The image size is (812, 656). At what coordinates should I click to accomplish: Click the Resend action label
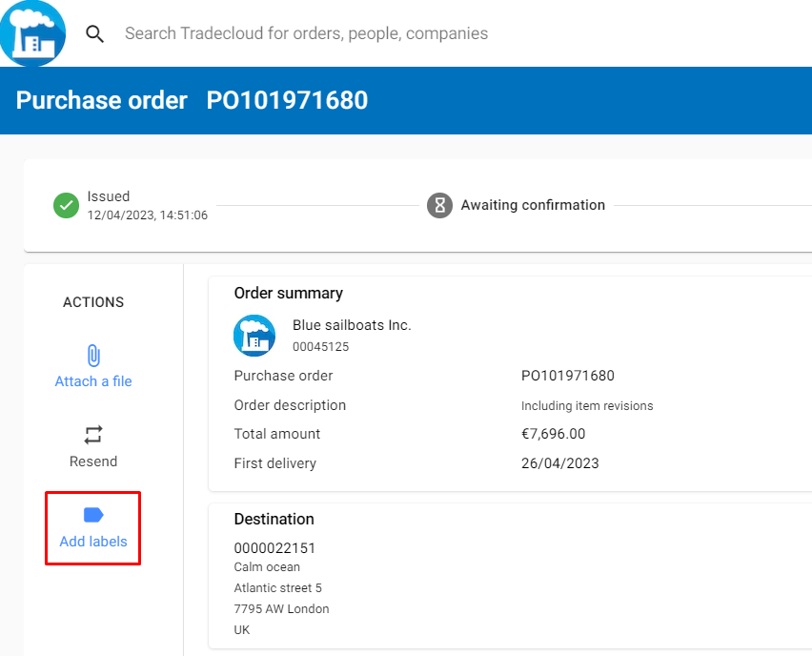[93, 461]
